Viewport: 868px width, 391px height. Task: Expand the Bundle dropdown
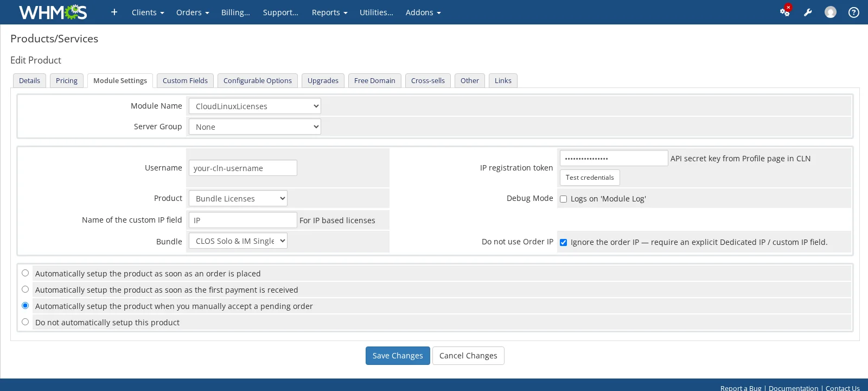click(x=238, y=241)
